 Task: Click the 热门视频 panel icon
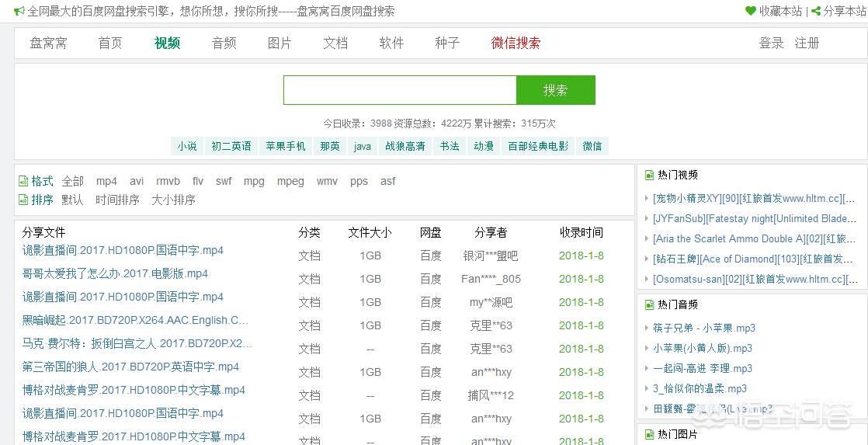point(649,176)
